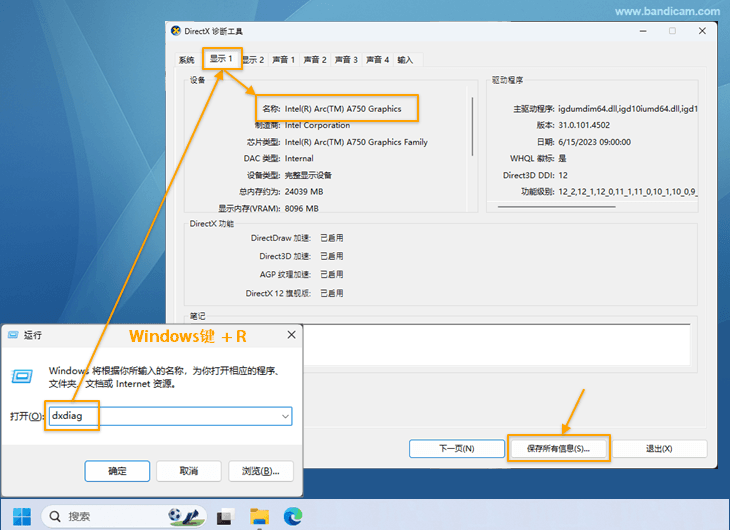Click 取消 in the Run dialog
Screen dimensions: 730x530
pyautogui.click(x=189, y=471)
